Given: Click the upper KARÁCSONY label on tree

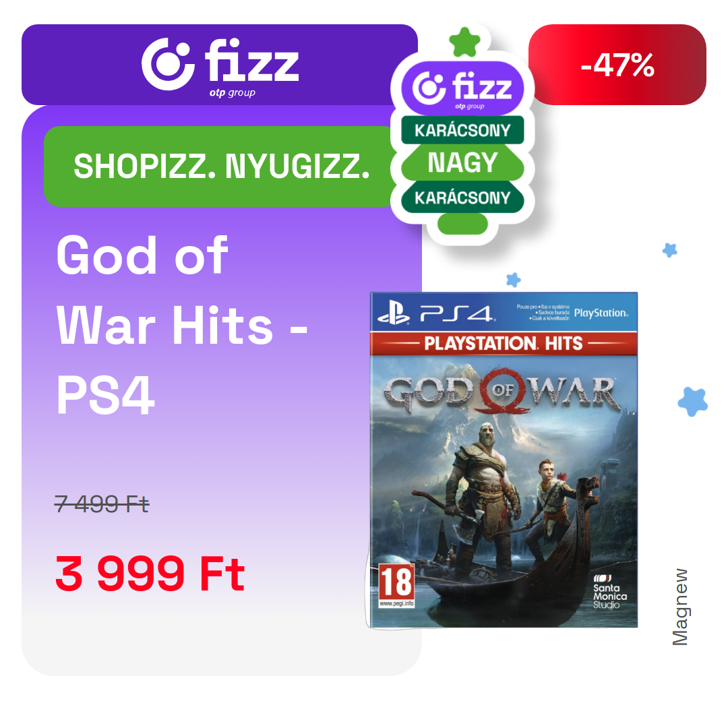Looking at the screenshot, I should (462, 130).
